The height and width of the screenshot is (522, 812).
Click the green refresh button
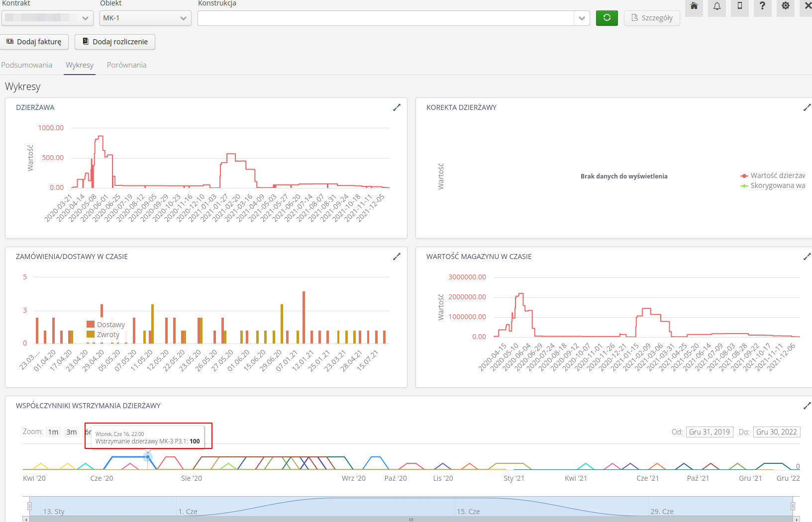607,18
